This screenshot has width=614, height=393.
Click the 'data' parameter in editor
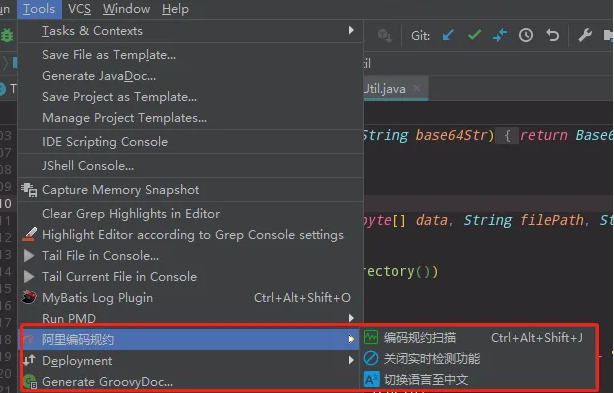point(431,220)
